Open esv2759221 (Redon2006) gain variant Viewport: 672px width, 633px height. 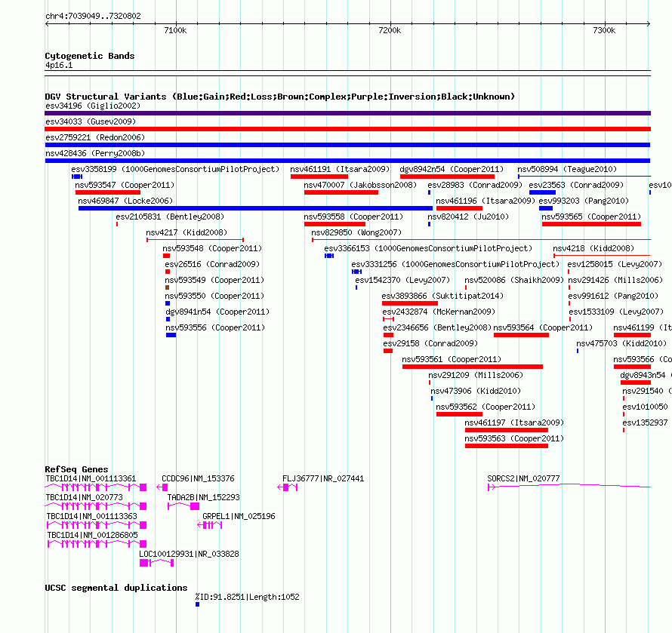pyautogui.click(x=347, y=145)
